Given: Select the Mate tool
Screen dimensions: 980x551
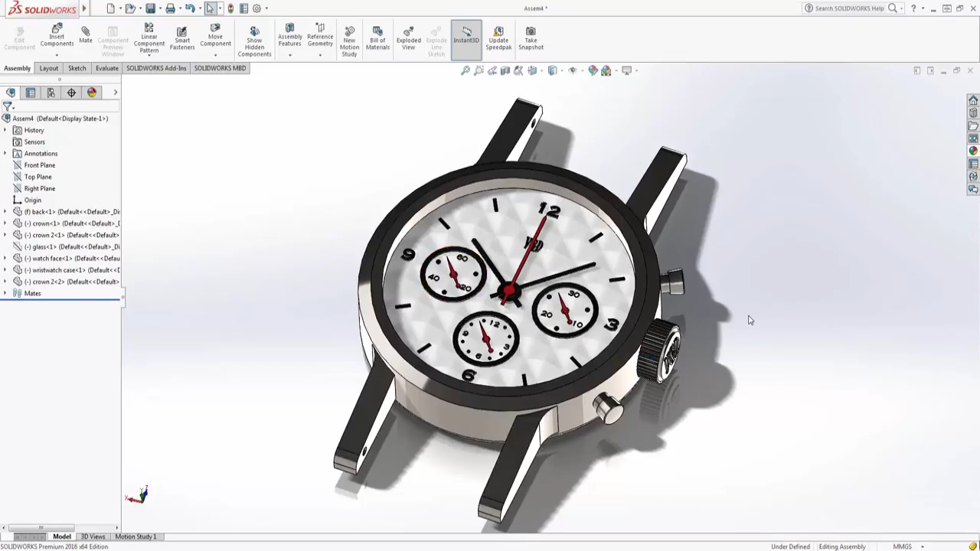Looking at the screenshot, I should pyautogui.click(x=85, y=34).
